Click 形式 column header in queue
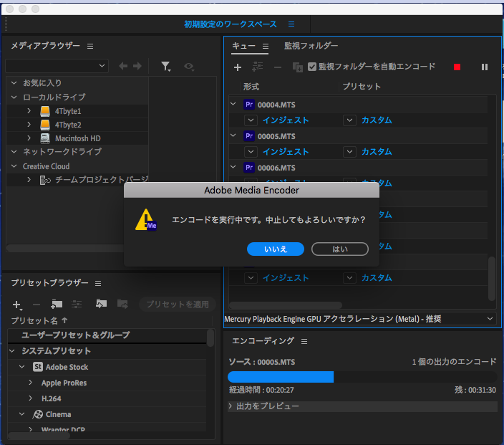The width and height of the screenshot is (504, 445). [251, 87]
